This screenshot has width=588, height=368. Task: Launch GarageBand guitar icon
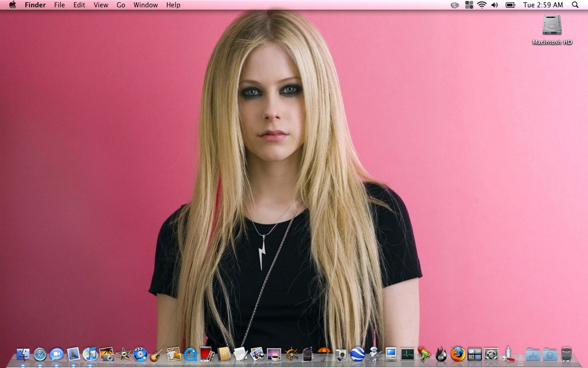point(157,354)
